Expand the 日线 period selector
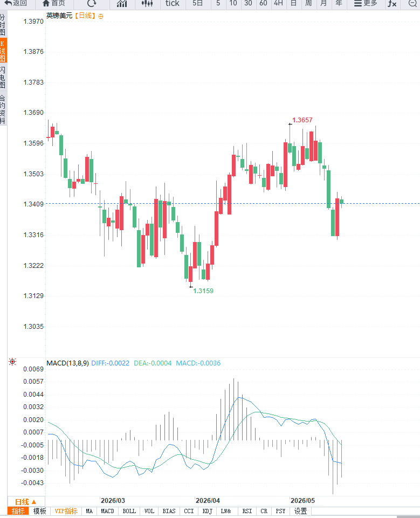The height and width of the screenshot is (518, 420). (x=26, y=501)
